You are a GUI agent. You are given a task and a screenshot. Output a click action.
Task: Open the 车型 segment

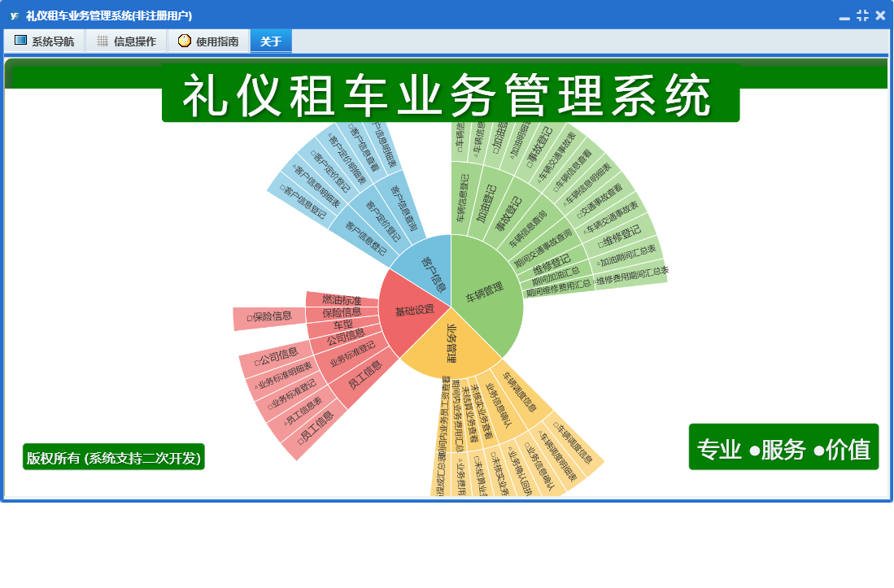[342, 324]
